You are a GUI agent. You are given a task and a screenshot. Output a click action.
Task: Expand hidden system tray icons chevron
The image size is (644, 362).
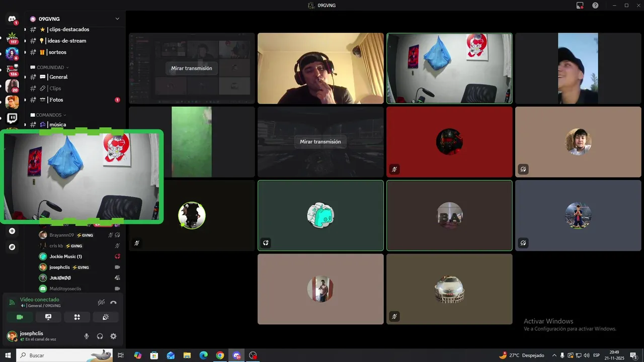(x=554, y=355)
